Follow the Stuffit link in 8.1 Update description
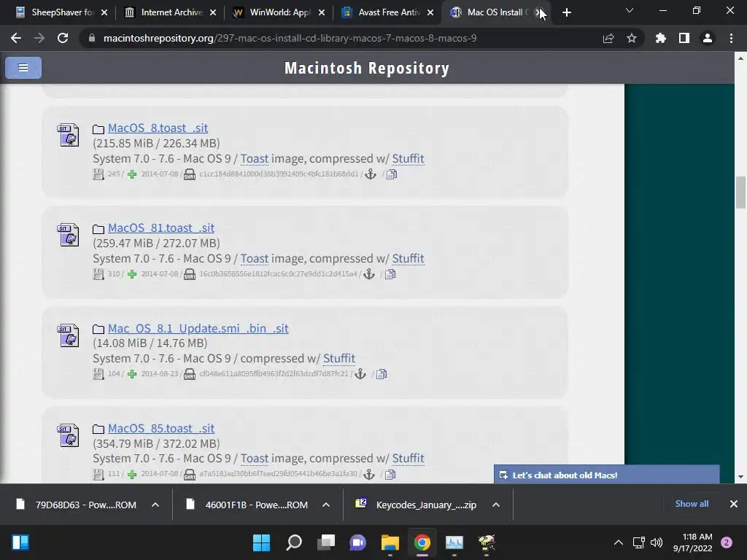This screenshot has height=560, width=747. pos(339,359)
